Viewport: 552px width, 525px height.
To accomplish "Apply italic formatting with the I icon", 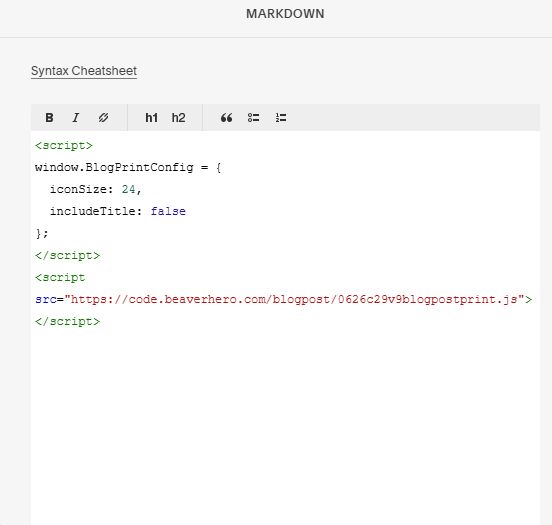I will click(x=76, y=118).
